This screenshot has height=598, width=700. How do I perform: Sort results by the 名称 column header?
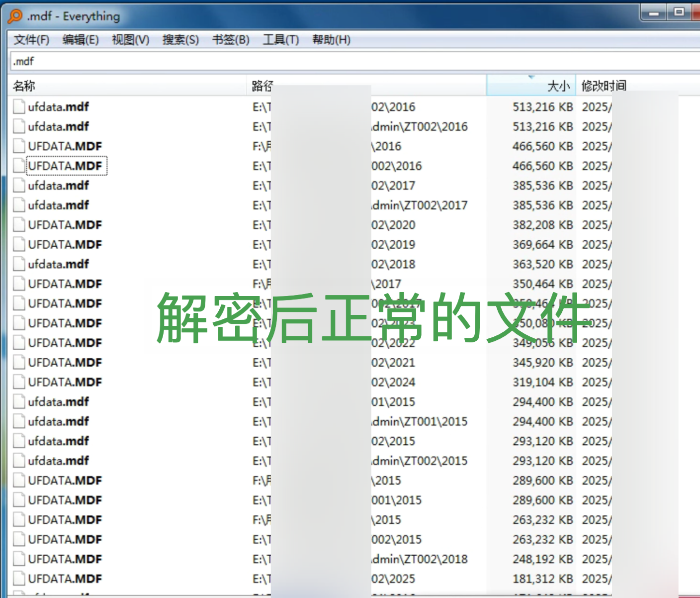pyautogui.click(x=128, y=86)
